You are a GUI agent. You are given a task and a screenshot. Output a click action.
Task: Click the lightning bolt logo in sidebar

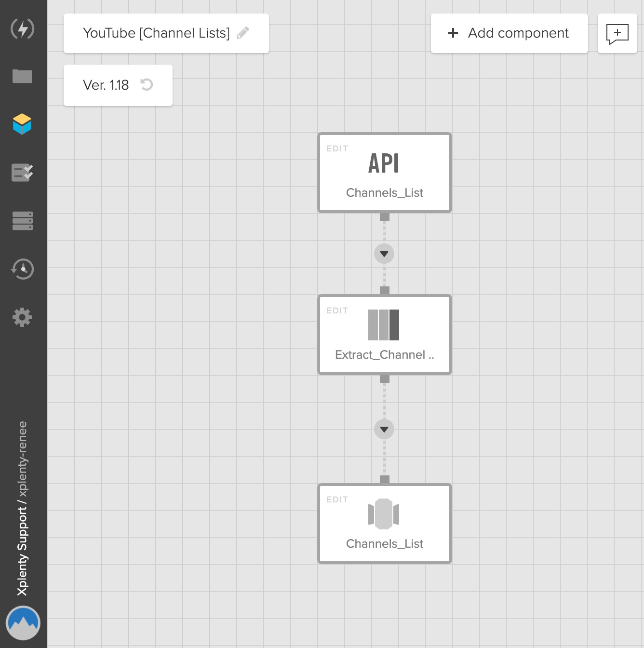pyautogui.click(x=22, y=29)
